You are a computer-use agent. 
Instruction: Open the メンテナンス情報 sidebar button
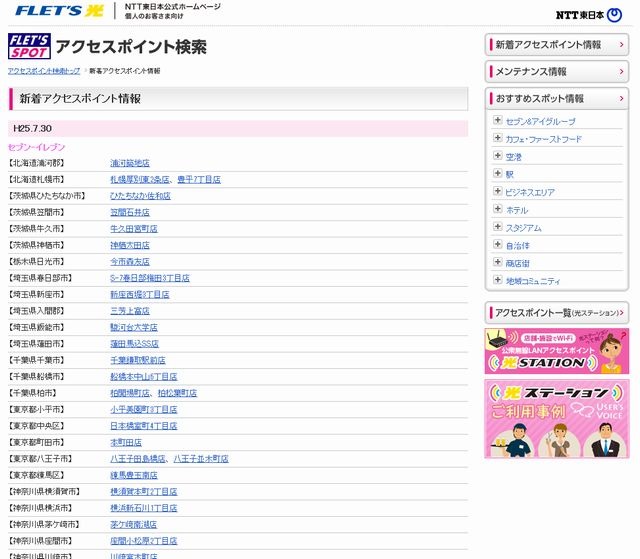pyautogui.click(x=557, y=71)
